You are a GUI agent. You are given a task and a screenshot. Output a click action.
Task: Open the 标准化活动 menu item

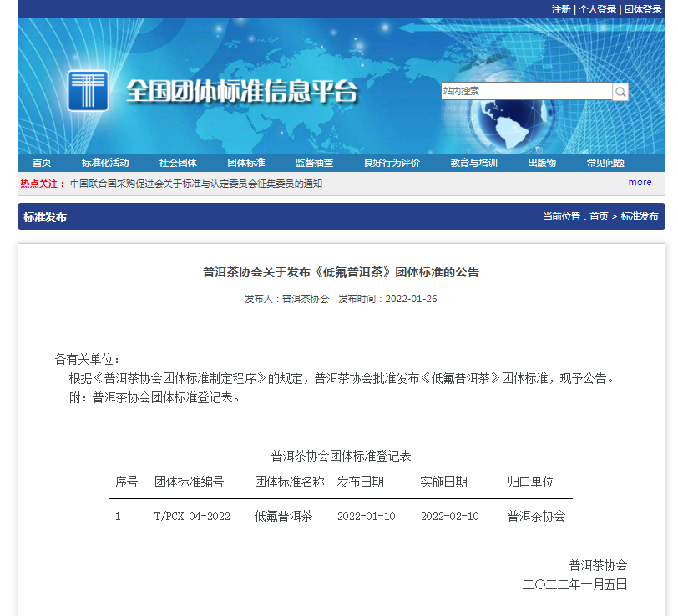[x=105, y=163]
